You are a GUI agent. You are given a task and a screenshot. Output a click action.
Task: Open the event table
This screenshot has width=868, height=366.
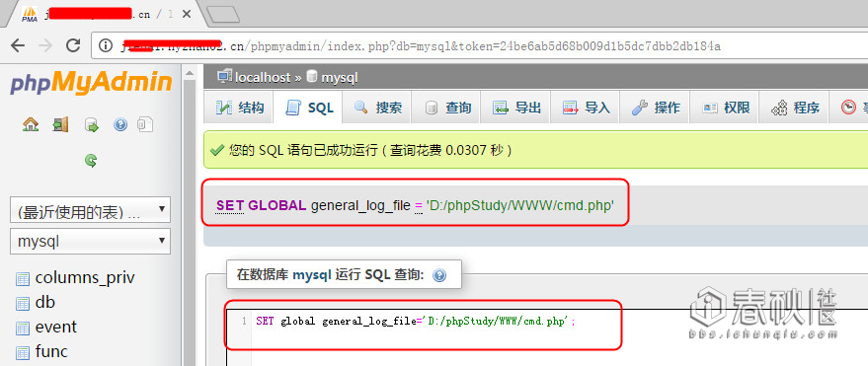tap(56, 327)
